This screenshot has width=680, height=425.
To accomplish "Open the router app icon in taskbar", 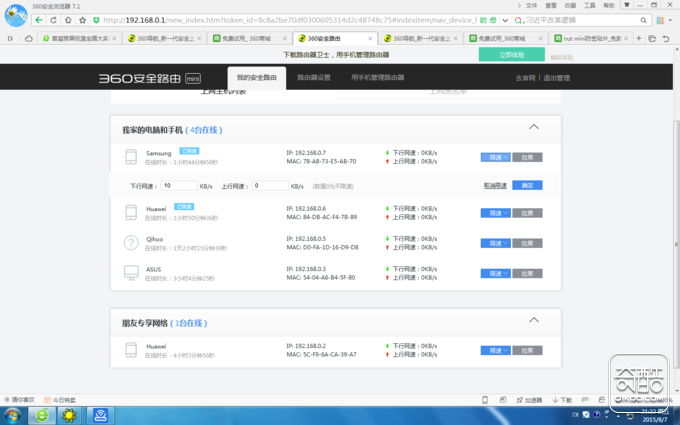I will tap(100, 416).
